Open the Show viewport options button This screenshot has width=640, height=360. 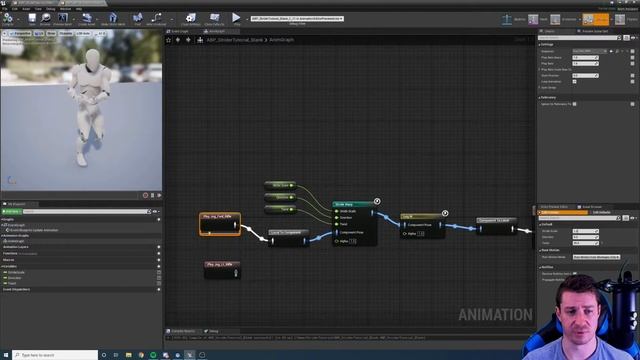pyautogui.click(x=51, y=33)
